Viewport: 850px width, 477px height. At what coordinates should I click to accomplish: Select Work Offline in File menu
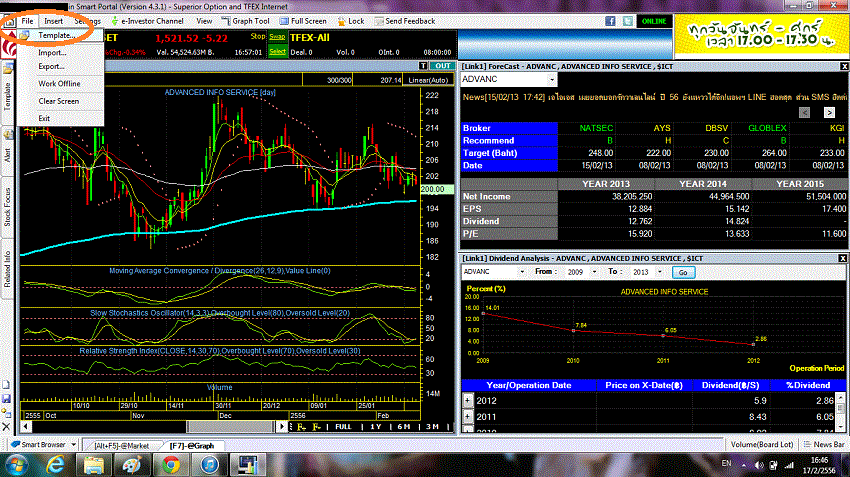tap(59, 83)
